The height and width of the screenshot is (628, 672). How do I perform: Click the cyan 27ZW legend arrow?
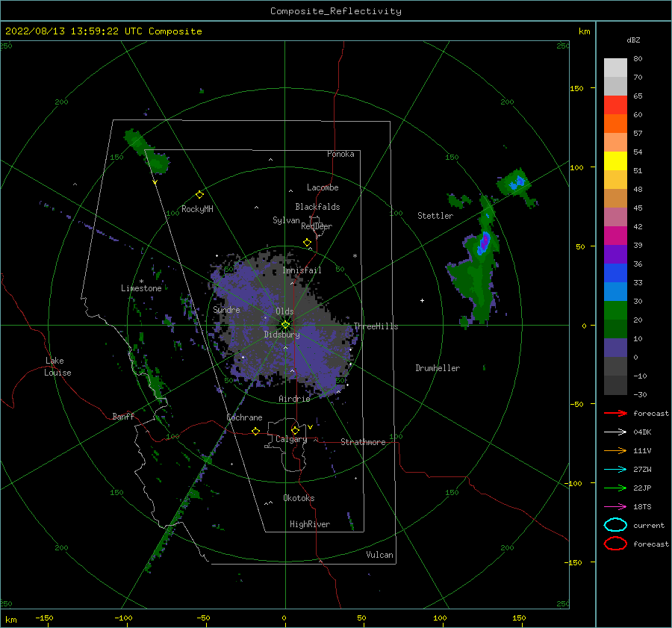(615, 470)
